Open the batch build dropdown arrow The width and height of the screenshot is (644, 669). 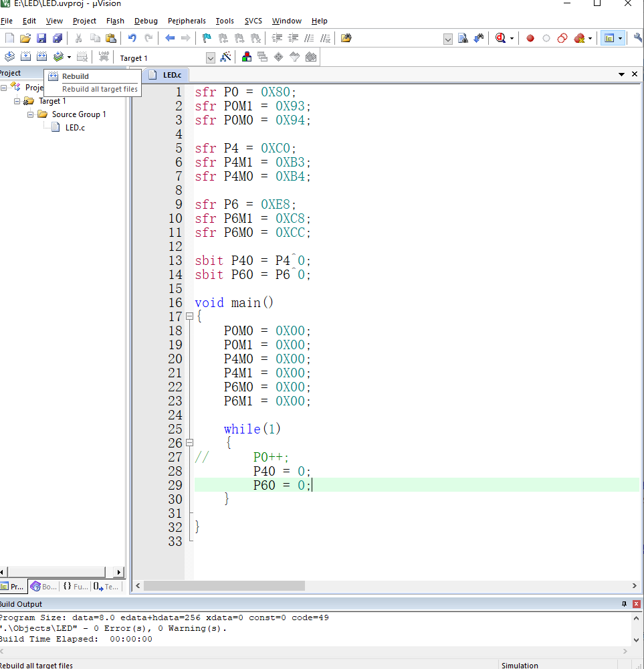(x=69, y=57)
